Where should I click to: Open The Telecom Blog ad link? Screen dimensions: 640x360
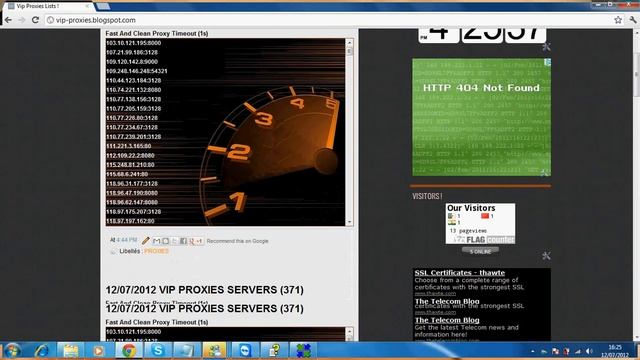(x=447, y=320)
